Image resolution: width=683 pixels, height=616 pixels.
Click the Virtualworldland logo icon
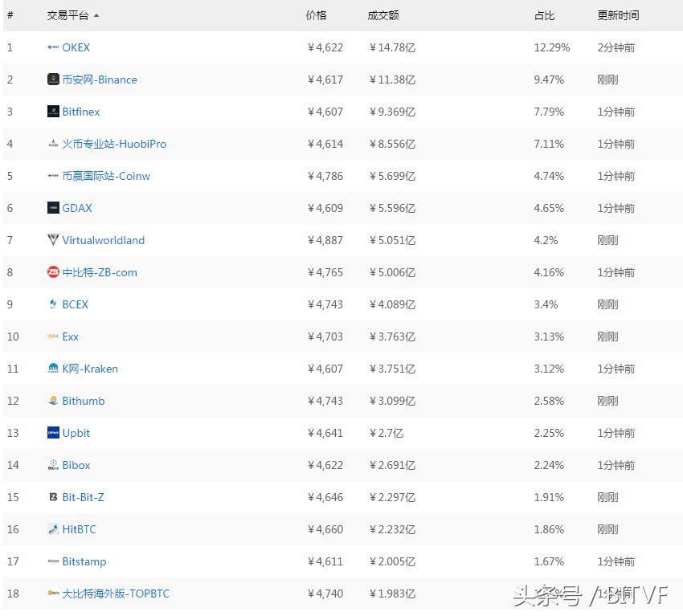pos(53,240)
